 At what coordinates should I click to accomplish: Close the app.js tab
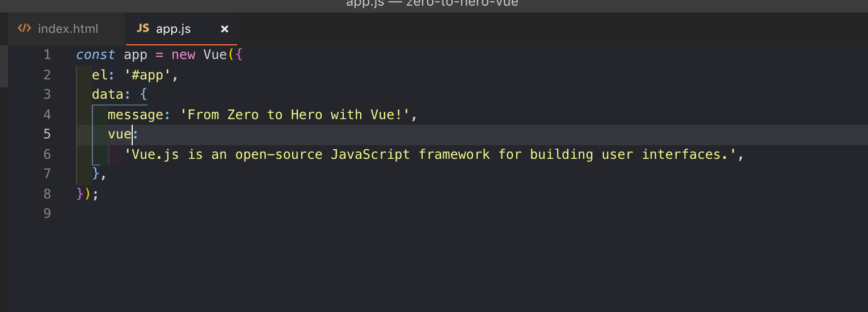click(225, 29)
